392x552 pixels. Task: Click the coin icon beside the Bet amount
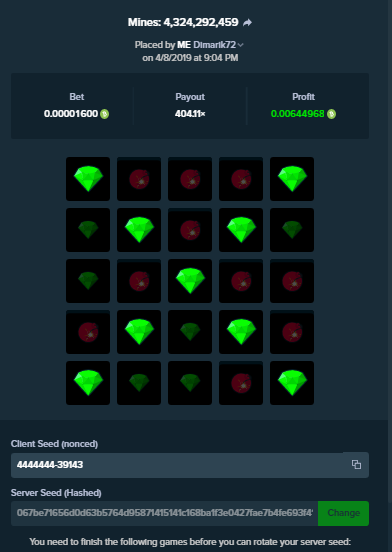[105, 114]
